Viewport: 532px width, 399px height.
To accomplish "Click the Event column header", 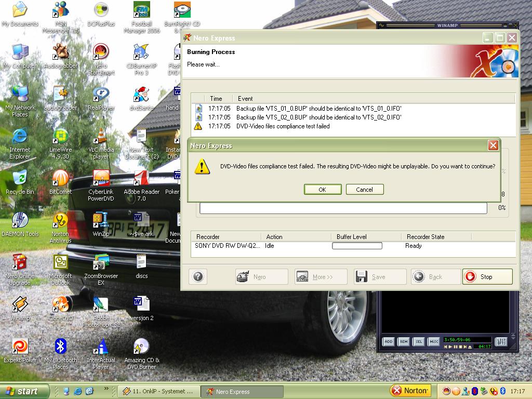I will 373,98.
